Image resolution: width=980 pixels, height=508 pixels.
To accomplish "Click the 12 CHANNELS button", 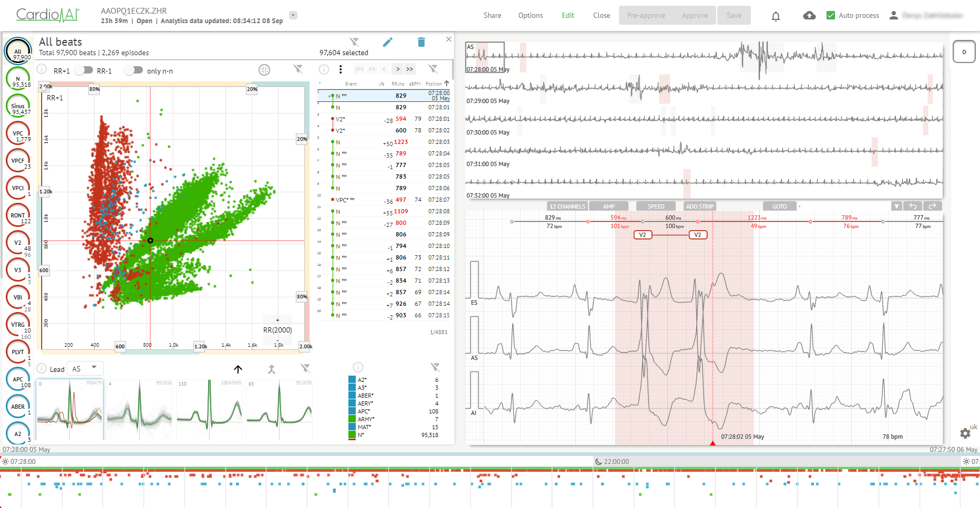I will coord(567,206).
